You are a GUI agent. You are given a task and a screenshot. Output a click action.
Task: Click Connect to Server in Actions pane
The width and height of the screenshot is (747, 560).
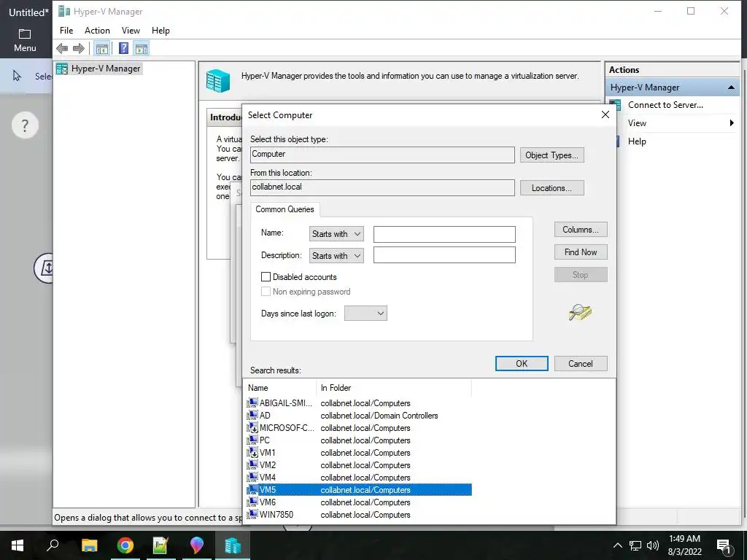665,105
